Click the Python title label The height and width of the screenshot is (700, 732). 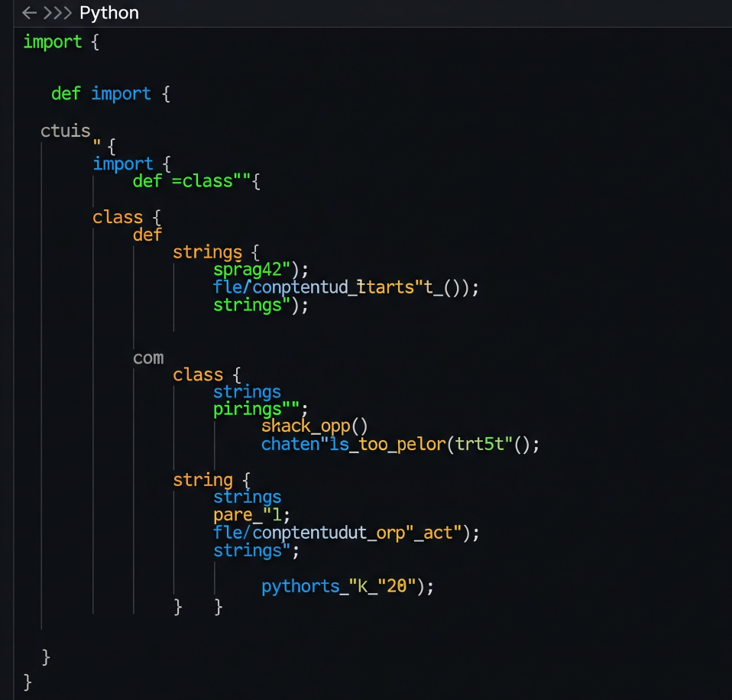click(x=109, y=13)
